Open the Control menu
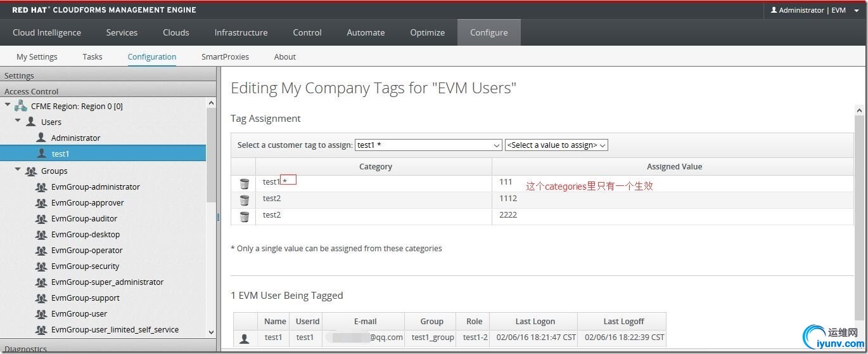The image size is (868, 354). 307,32
